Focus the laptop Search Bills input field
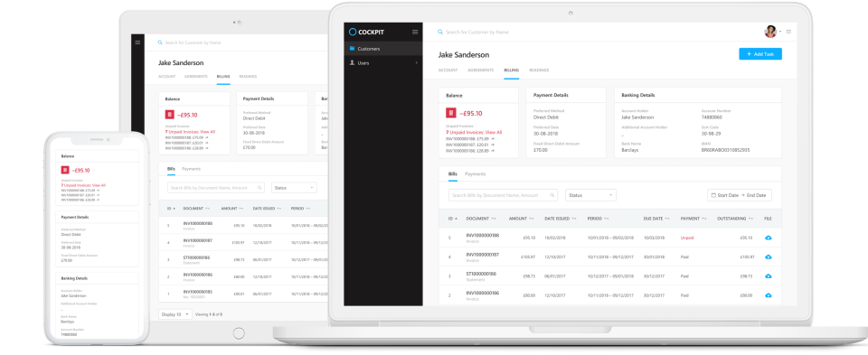Screen dimensions: 868x355 tap(503, 195)
